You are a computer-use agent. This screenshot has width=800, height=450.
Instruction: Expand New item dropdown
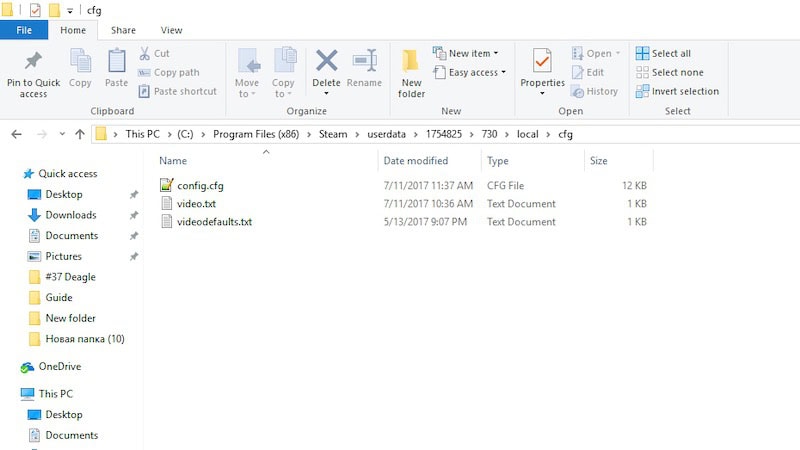[x=496, y=53]
